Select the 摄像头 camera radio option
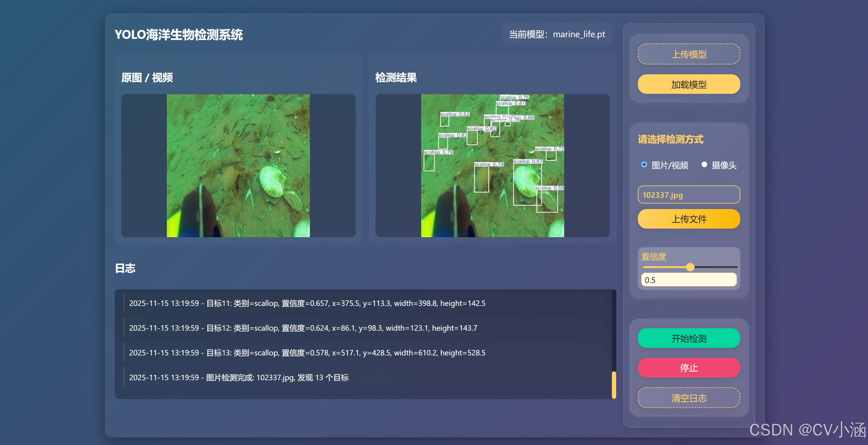Screen dimensions: 868x445 [704, 165]
